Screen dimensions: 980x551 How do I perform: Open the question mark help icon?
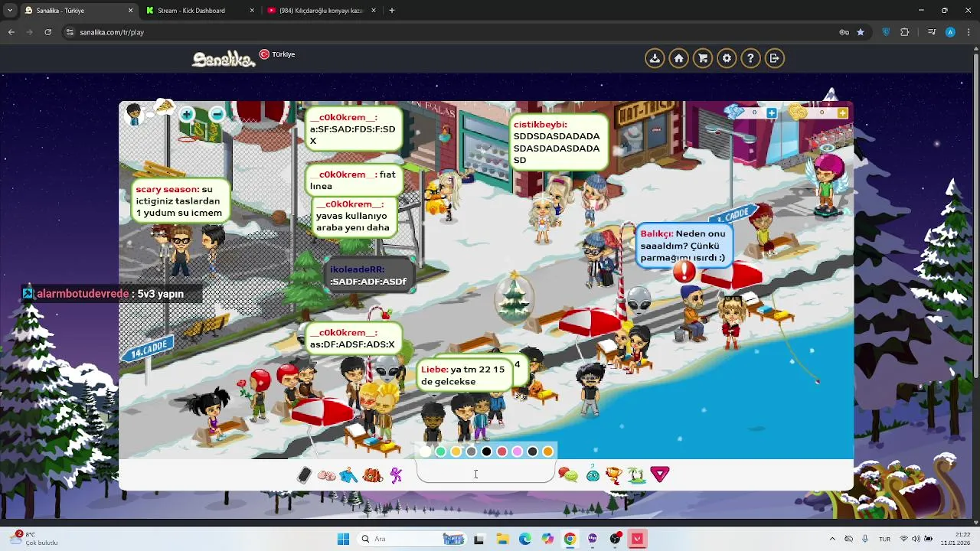point(750,58)
